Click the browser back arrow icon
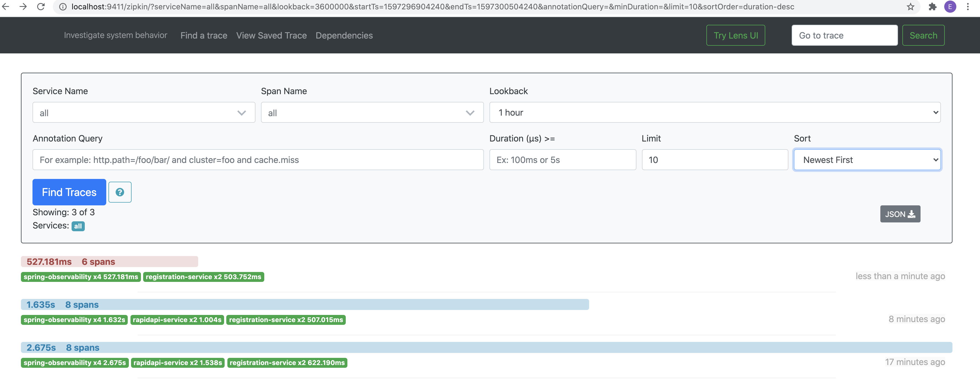Viewport: 980px width, 392px height. [6, 7]
